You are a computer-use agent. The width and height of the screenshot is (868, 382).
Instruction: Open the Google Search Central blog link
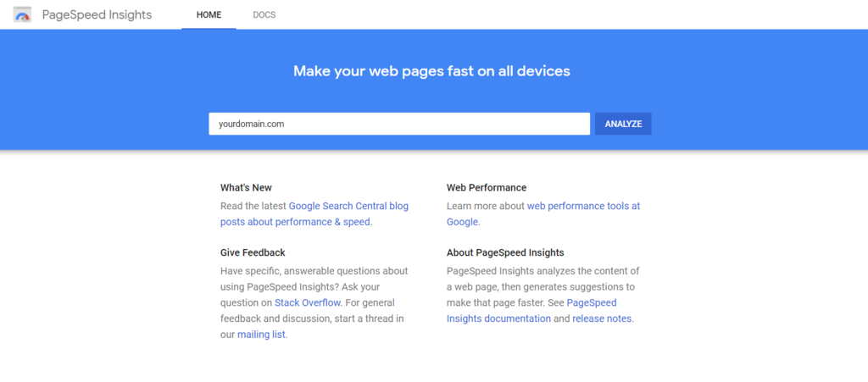[348, 205]
